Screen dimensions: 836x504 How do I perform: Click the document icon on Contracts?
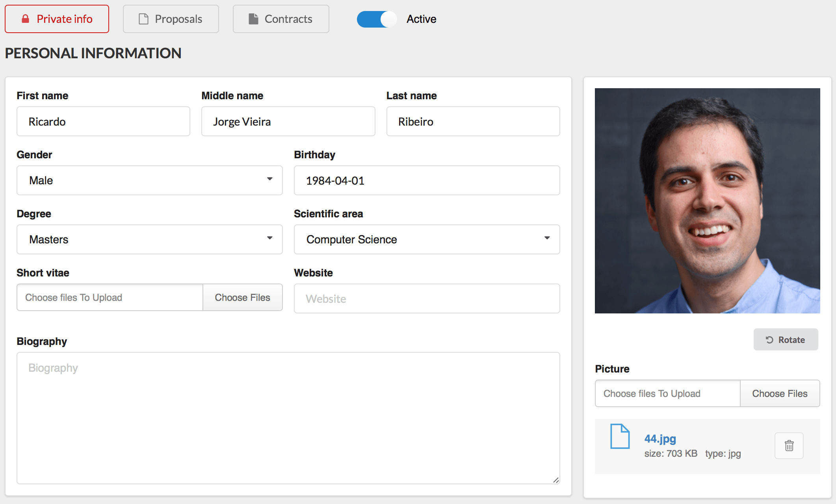click(x=254, y=19)
